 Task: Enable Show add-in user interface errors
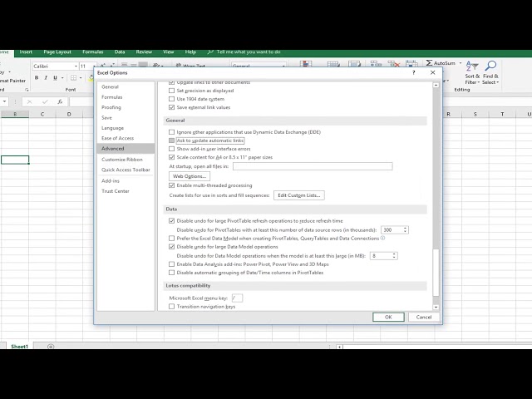pos(172,149)
